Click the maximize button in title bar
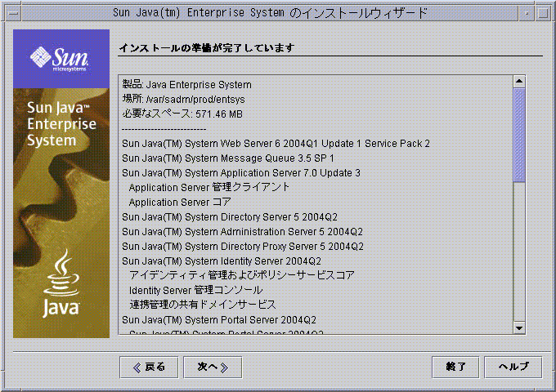This screenshot has height=392, width=556. 543,13
